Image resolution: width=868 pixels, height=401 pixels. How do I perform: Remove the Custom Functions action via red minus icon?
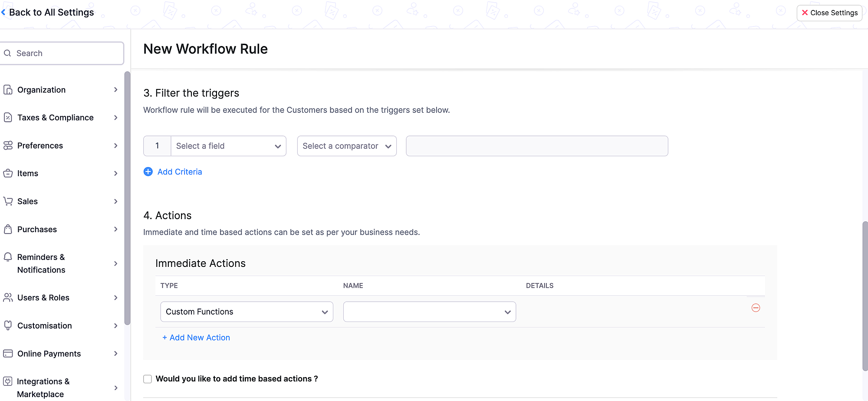(x=756, y=308)
